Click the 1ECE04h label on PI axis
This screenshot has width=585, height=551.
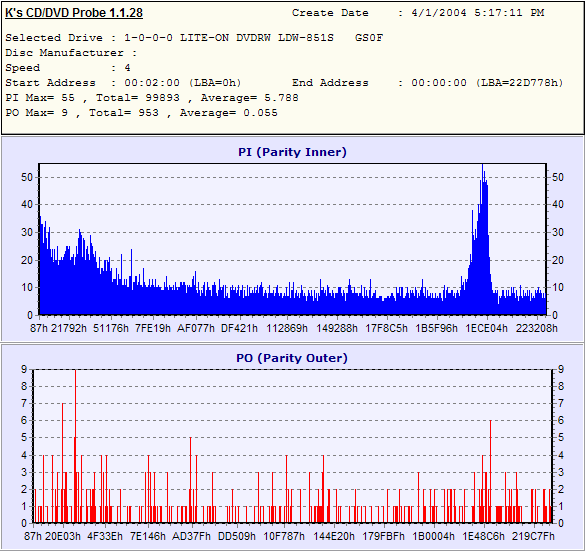pos(487,328)
